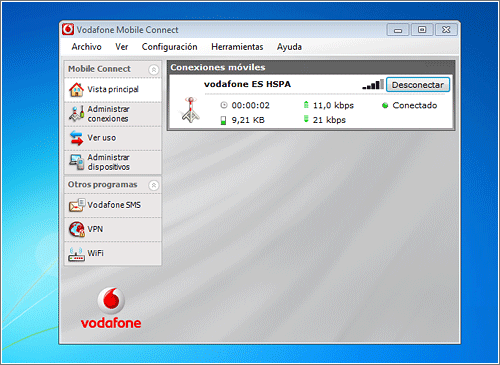Click the clock icon beside 00:00:02
This screenshot has width=500, height=365.
click(x=224, y=105)
